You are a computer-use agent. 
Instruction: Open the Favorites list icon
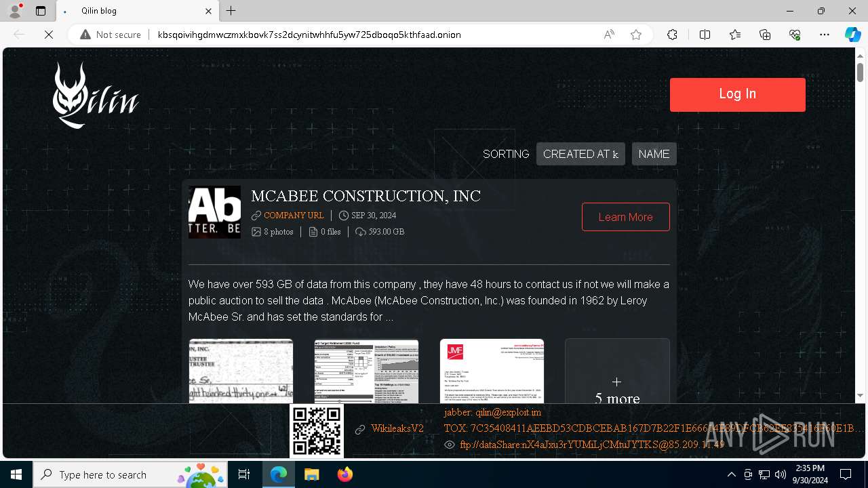click(x=735, y=35)
